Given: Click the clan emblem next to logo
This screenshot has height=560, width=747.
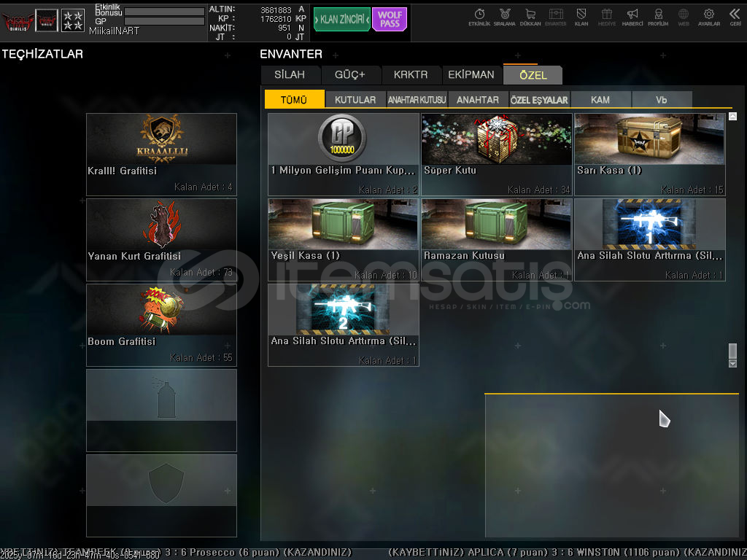Looking at the screenshot, I should tap(47, 20).
